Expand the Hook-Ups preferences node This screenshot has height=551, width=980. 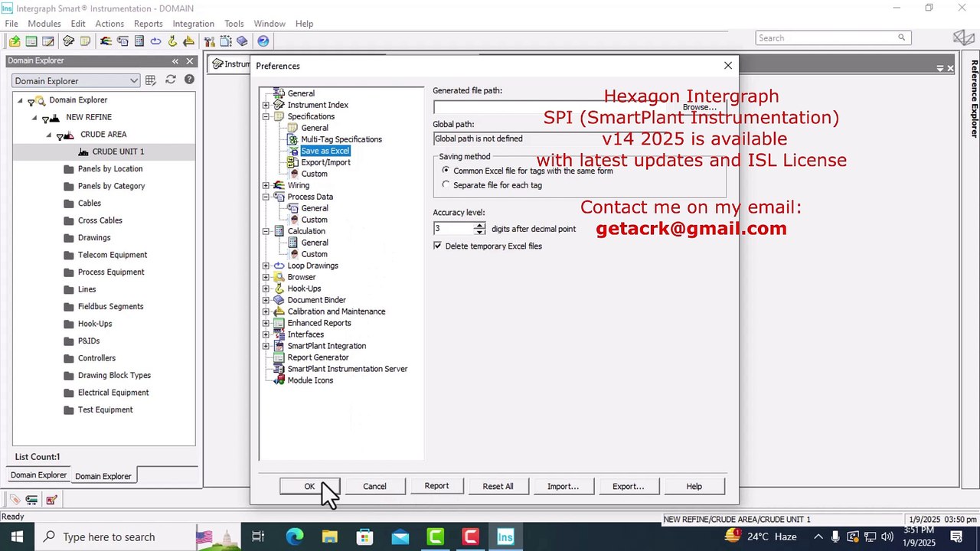(266, 289)
